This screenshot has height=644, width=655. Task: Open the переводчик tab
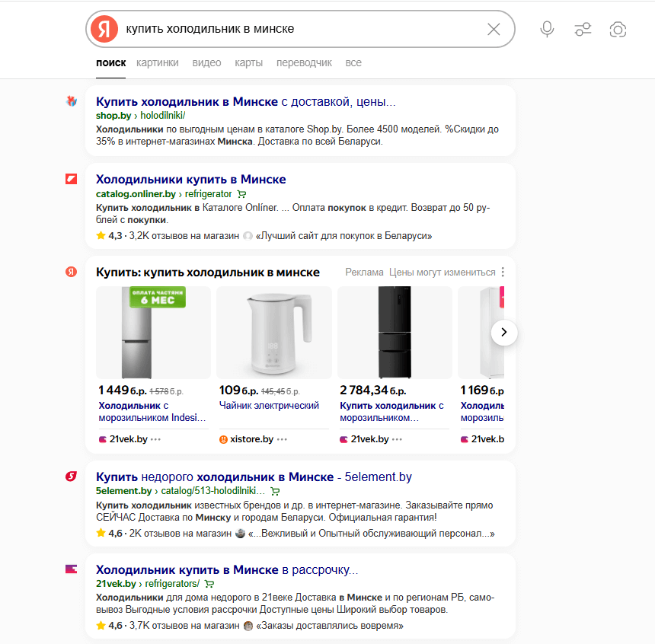click(304, 62)
